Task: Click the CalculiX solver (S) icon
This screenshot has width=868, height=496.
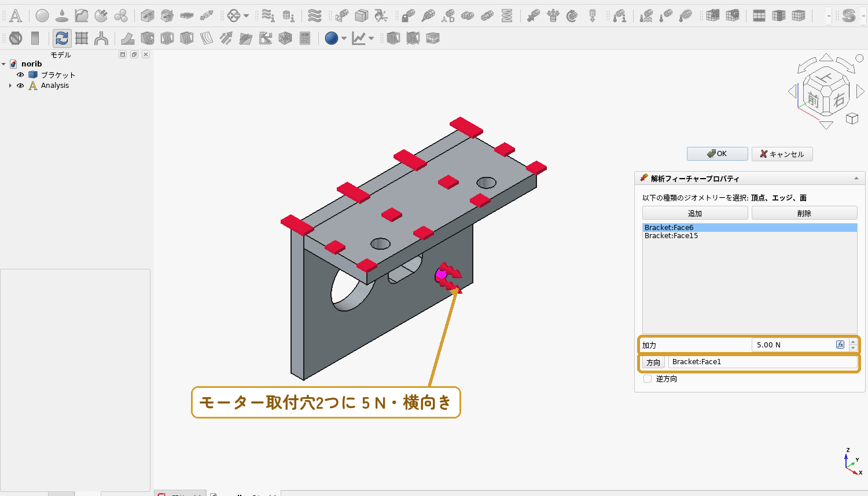Action: click(849, 16)
